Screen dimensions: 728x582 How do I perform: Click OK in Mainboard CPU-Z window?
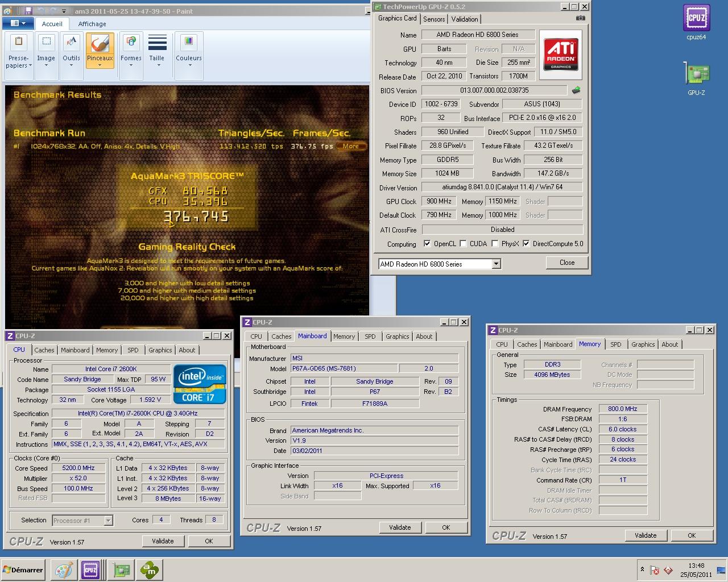point(446,527)
